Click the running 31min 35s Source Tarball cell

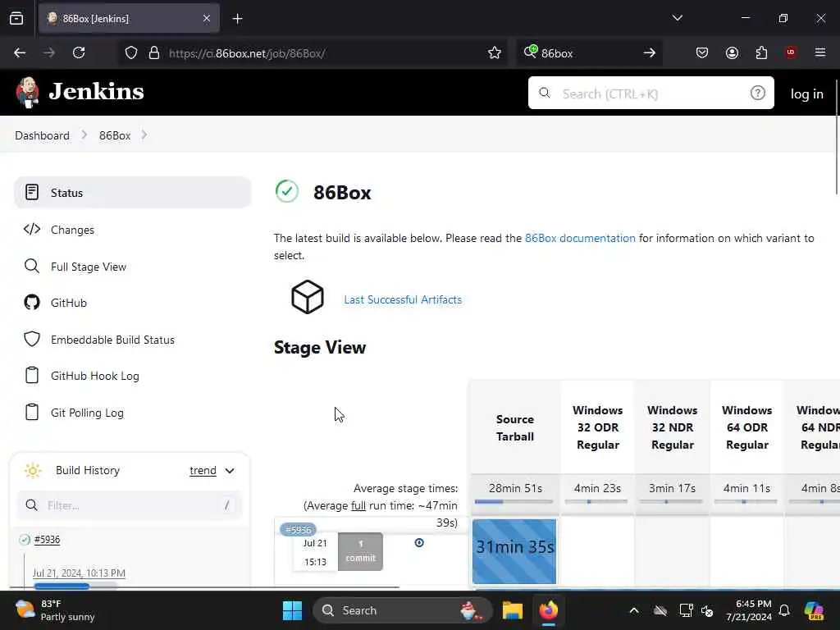coord(514,551)
